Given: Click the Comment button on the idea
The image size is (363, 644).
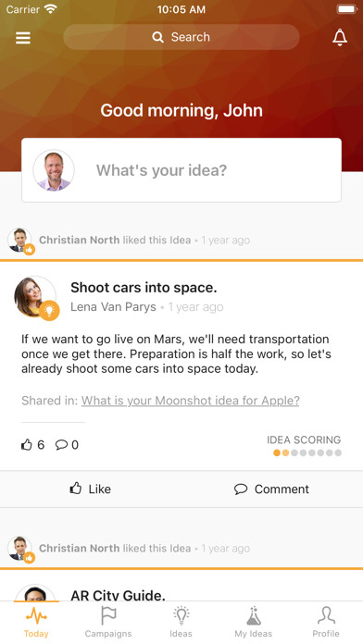Looking at the screenshot, I should coord(271,489).
